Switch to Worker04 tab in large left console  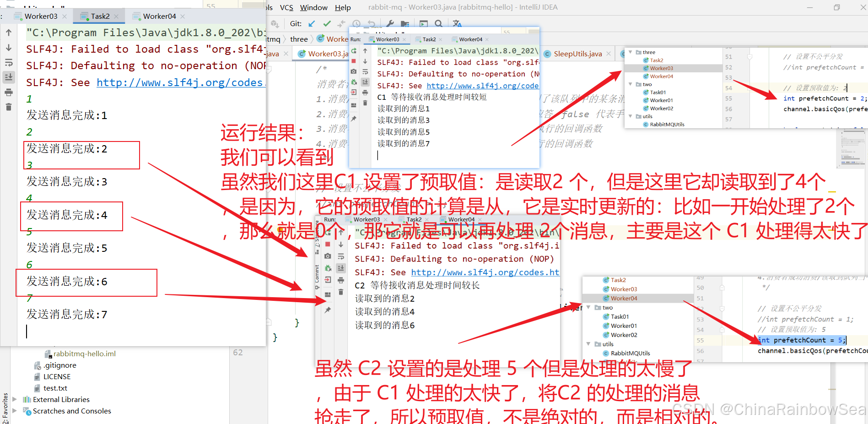pos(159,16)
